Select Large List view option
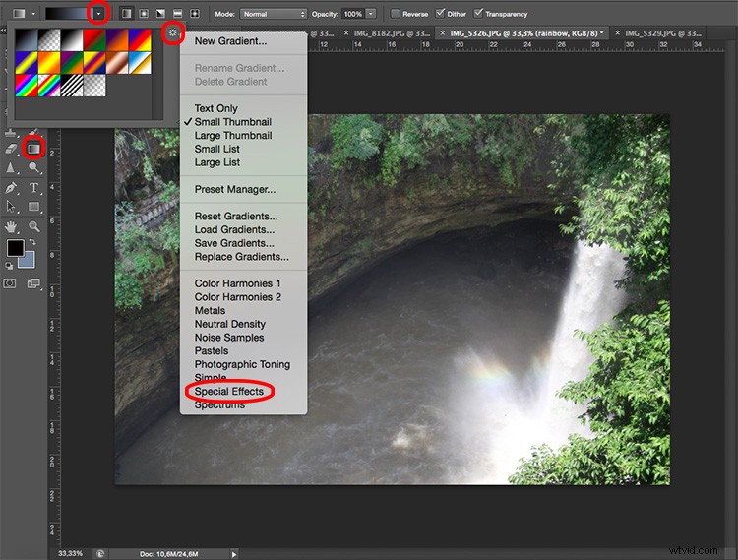Image resolution: width=738 pixels, height=560 pixels. (x=217, y=162)
